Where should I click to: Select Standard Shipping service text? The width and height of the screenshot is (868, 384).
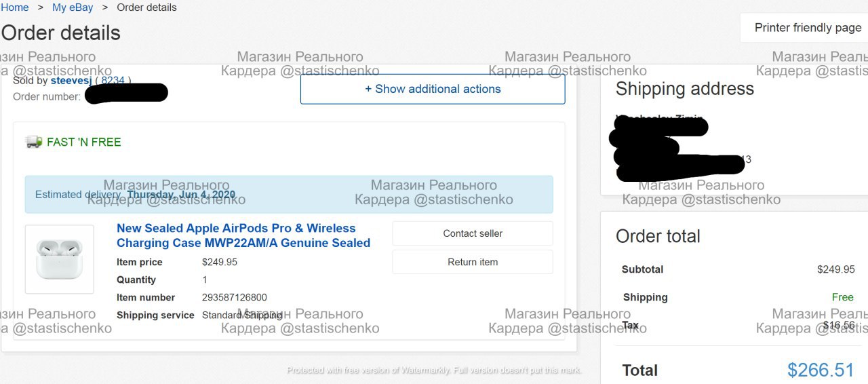click(x=242, y=315)
